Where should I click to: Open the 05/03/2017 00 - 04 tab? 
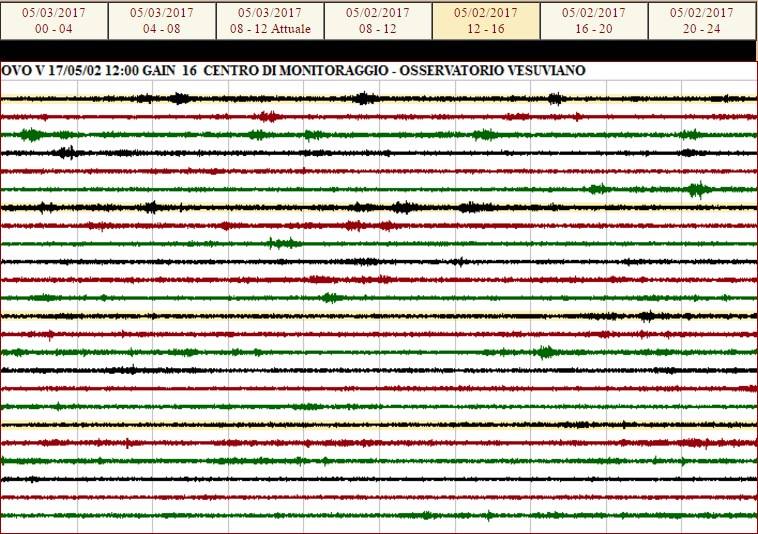[54, 20]
